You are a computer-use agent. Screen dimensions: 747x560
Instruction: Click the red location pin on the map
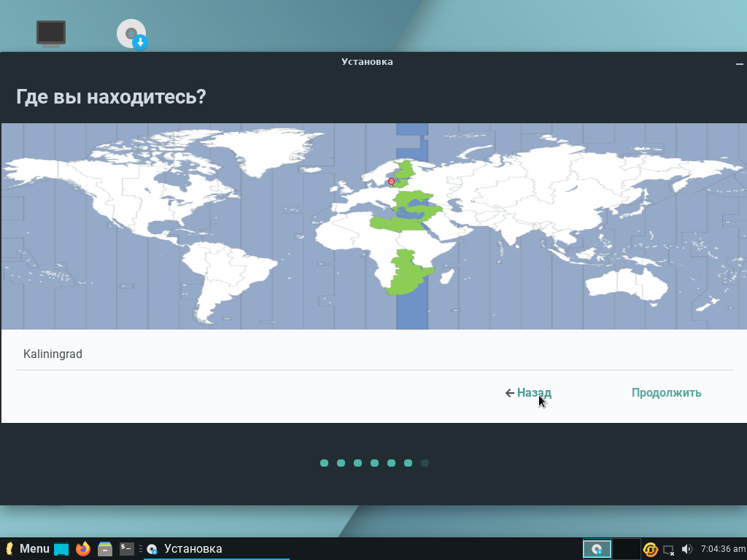pos(391,182)
